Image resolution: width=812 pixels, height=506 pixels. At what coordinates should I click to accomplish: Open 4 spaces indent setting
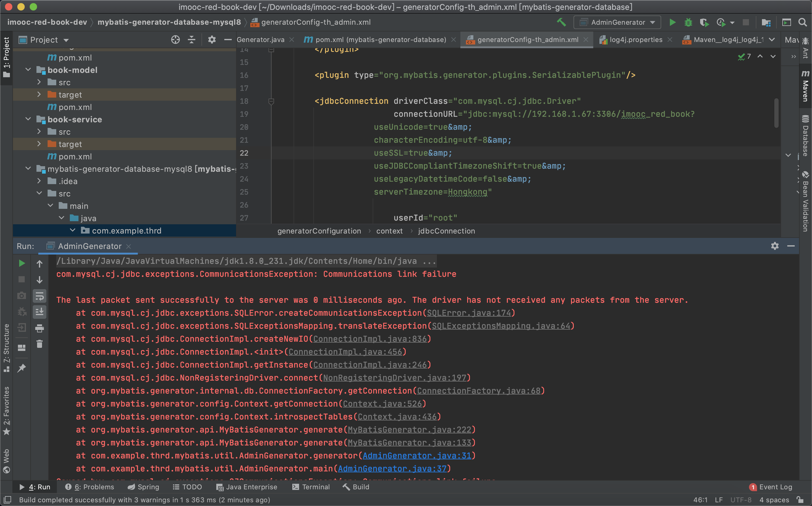(x=774, y=500)
